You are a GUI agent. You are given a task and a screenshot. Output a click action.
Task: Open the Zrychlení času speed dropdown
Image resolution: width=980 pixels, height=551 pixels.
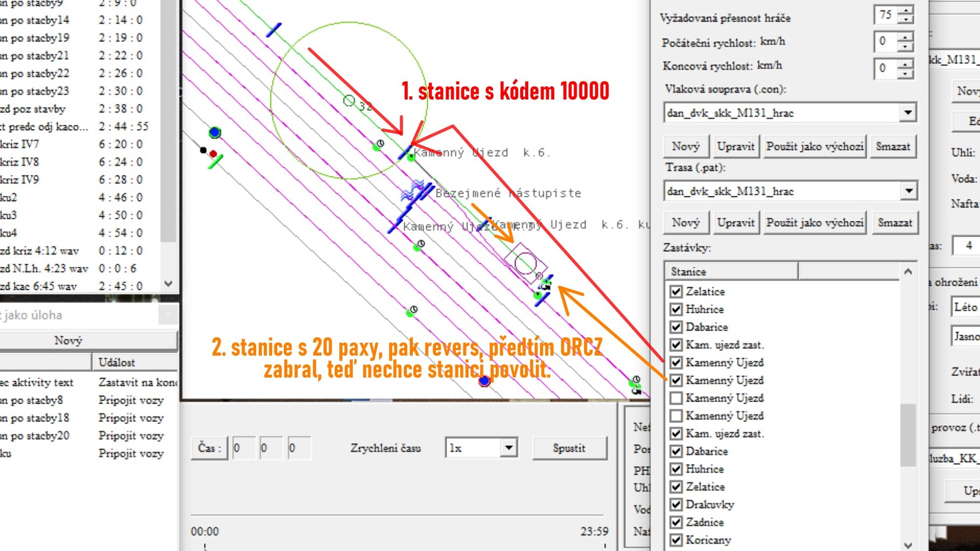pos(508,448)
